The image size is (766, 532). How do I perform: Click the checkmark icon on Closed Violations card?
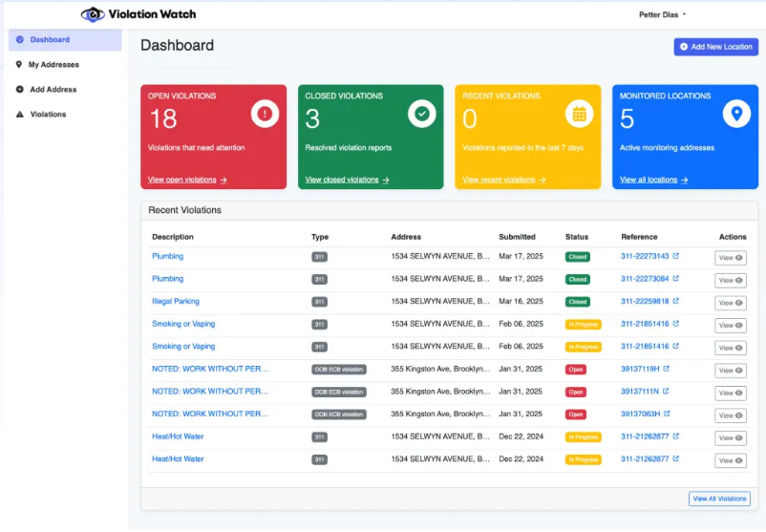click(x=422, y=114)
